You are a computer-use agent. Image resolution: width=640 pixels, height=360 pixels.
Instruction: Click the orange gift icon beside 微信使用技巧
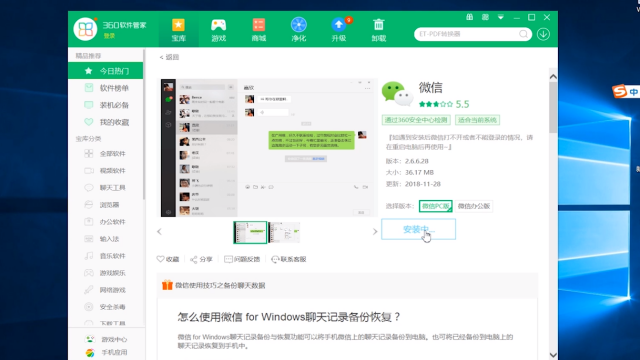167,285
